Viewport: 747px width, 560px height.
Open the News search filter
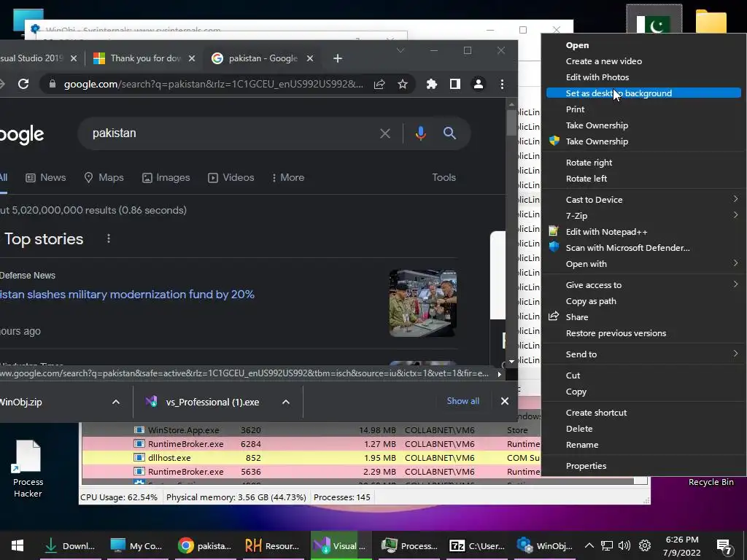click(46, 178)
